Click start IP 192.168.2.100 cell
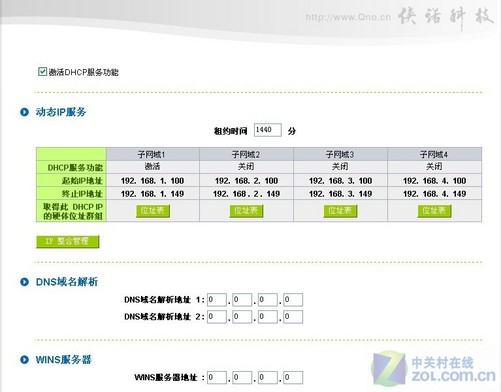The height and width of the screenshot is (392, 501). (x=246, y=181)
